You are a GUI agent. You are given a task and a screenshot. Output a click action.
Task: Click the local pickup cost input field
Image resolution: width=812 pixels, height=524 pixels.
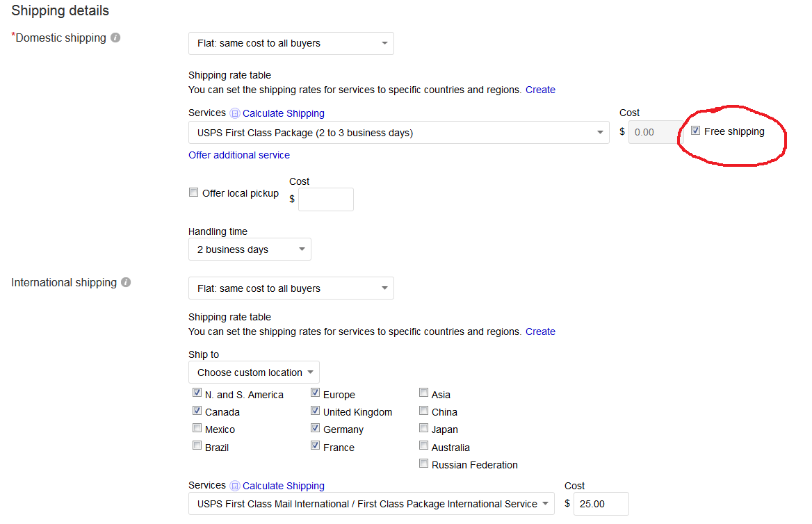326,199
